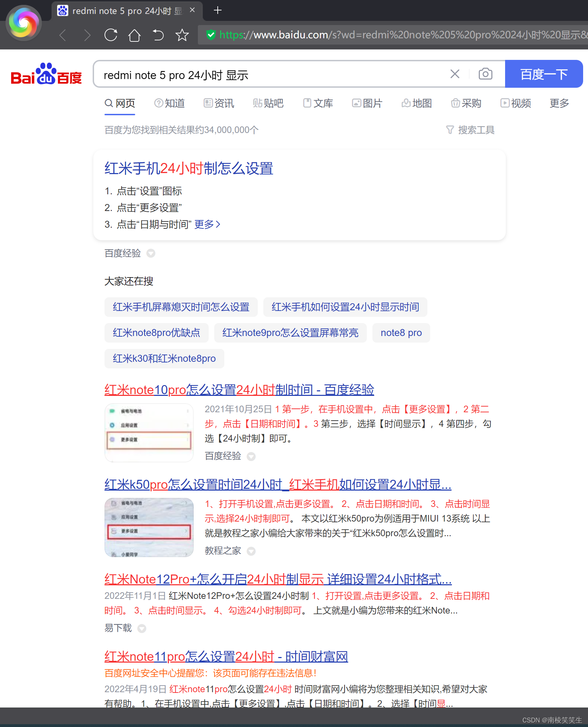This screenshot has width=588, height=727.
Task: Open 红米手机24小时制怎么设置 featured result
Action: point(189,169)
